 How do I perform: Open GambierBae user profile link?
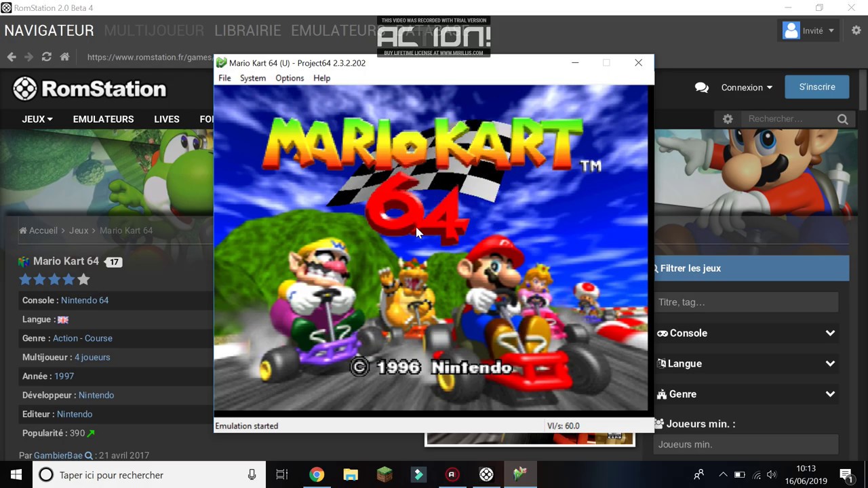[58, 455]
